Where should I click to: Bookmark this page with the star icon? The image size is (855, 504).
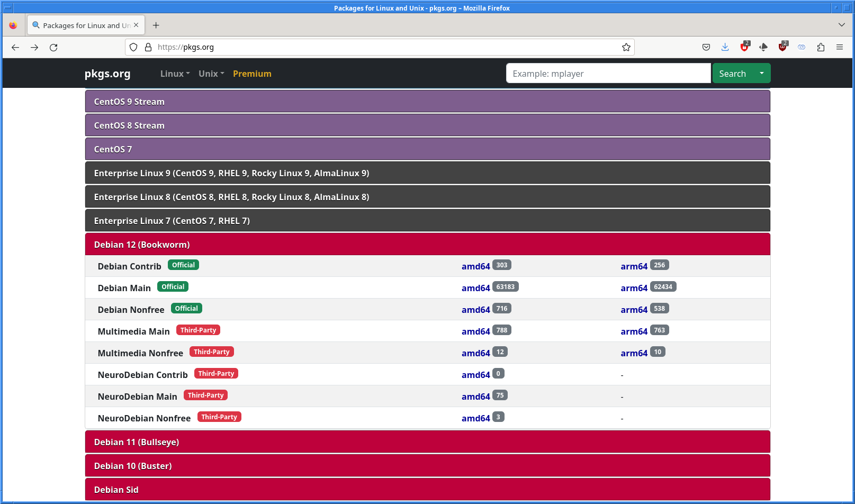(x=626, y=47)
